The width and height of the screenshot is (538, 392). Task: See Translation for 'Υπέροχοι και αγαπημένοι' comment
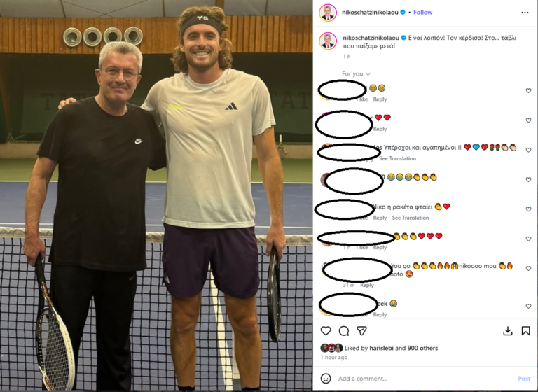coord(397,158)
